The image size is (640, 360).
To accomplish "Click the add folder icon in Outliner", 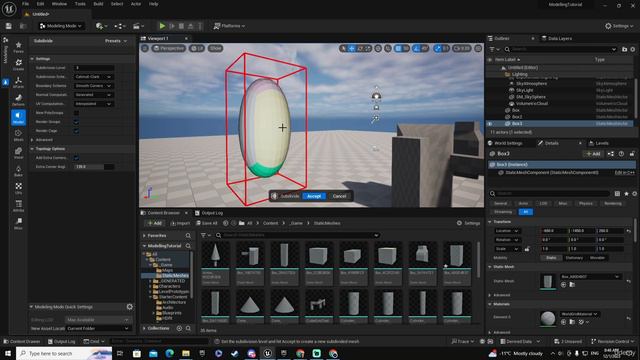I will click(x=624, y=49).
